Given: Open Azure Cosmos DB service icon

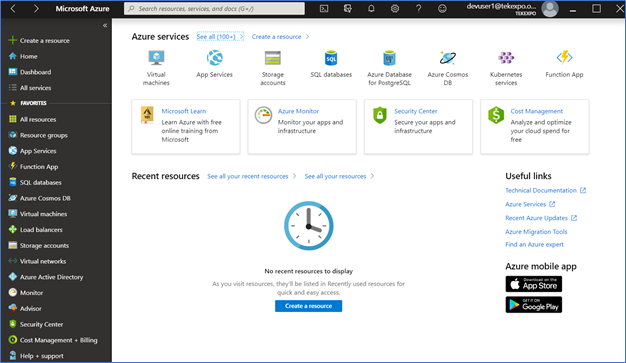Looking at the screenshot, I should 448,58.
